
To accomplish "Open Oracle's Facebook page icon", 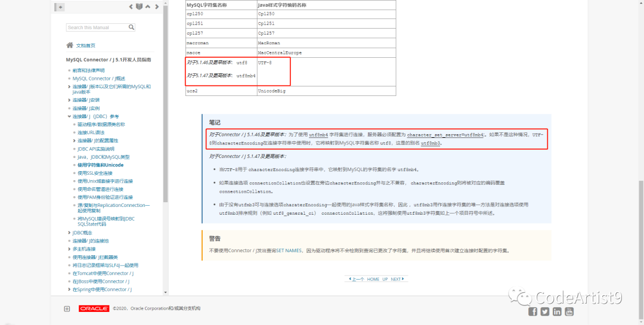I will [x=532, y=311].
